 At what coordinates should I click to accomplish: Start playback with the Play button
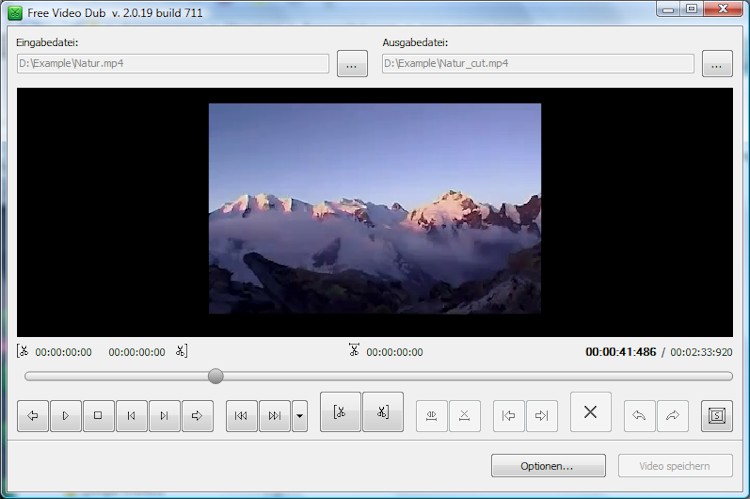tap(66, 416)
